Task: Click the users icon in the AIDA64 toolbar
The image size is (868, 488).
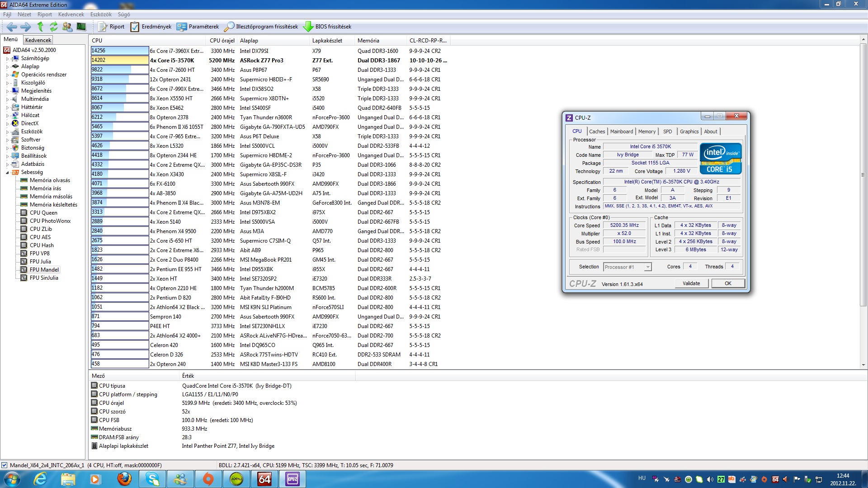Action: 67,27
